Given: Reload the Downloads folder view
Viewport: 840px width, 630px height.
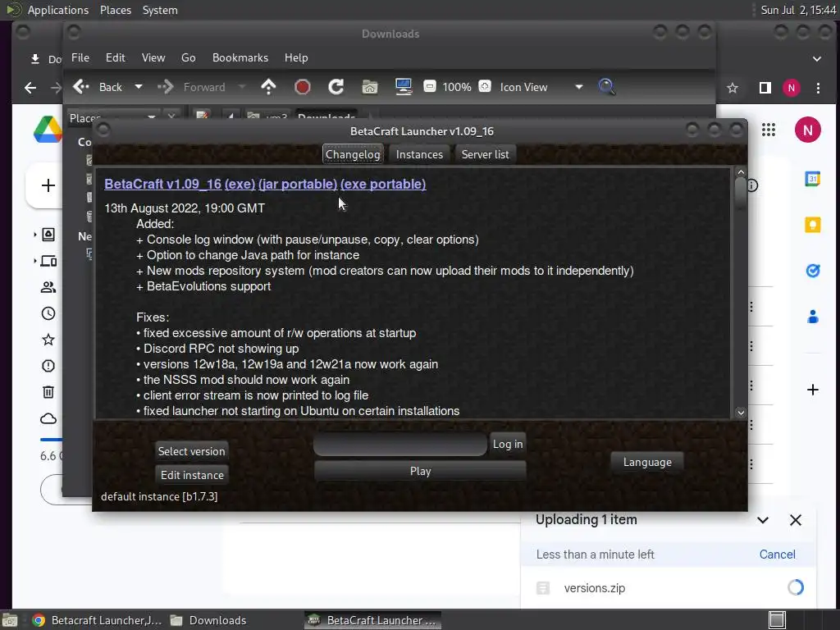Looking at the screenshot, I should coord(336,87).
